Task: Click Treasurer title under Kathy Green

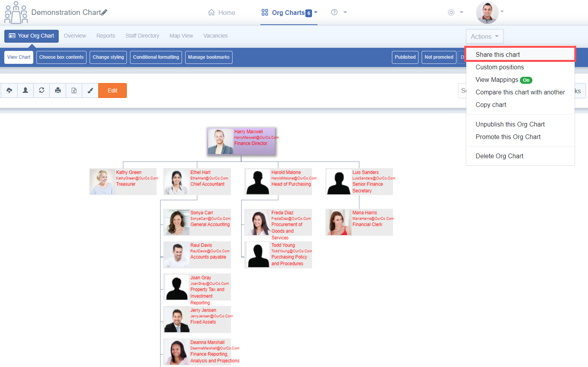Action: click(126, 184)
